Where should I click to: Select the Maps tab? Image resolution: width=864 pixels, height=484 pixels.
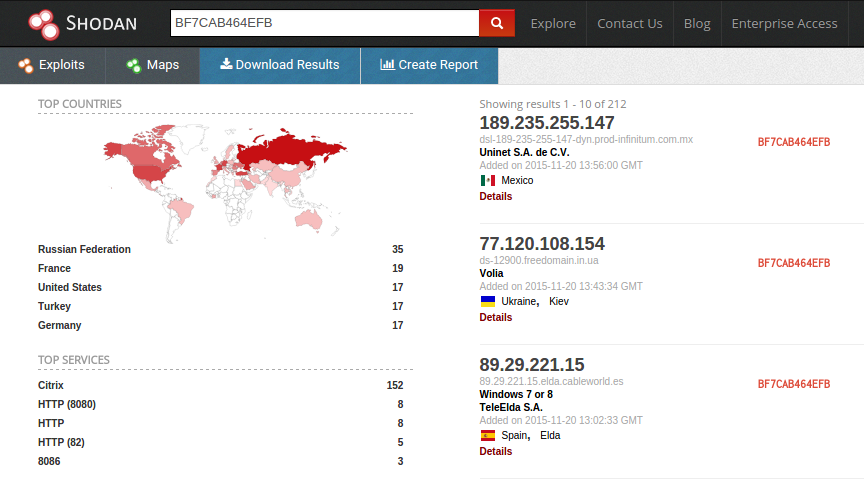[153, 65]
